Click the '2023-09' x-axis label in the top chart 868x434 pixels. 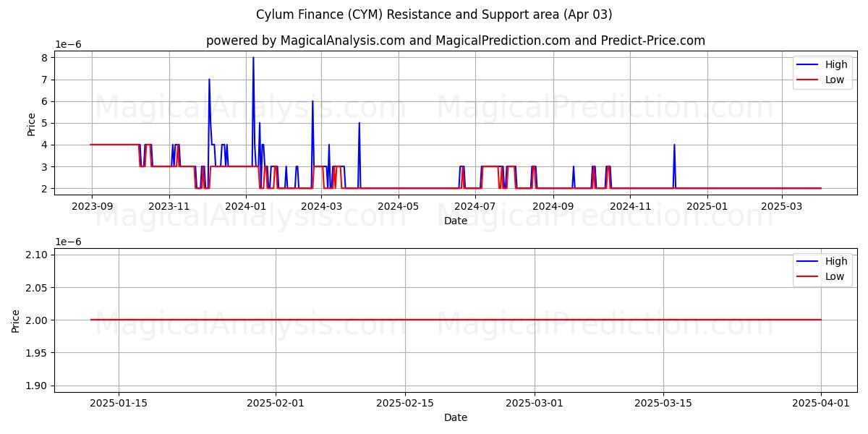pos(92,207)
